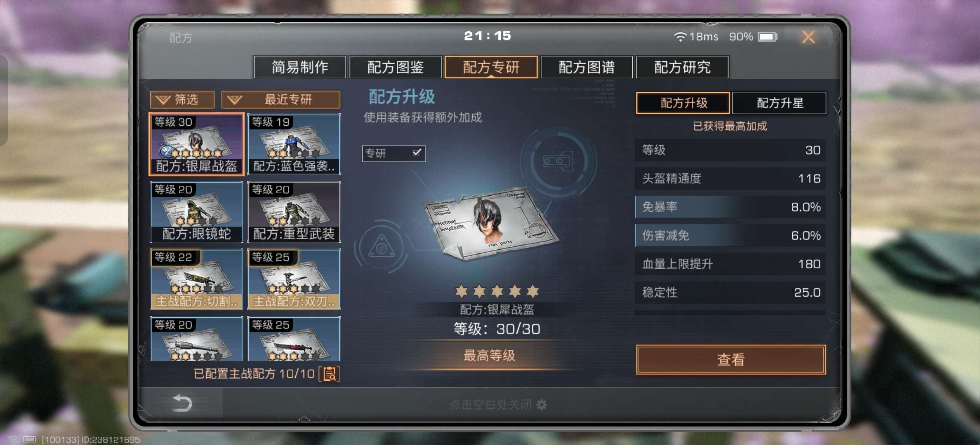The image size is (980, 445).
Task: Select the 配方:蓝色强袭 level 19 recipe
Action: point(294,144)
